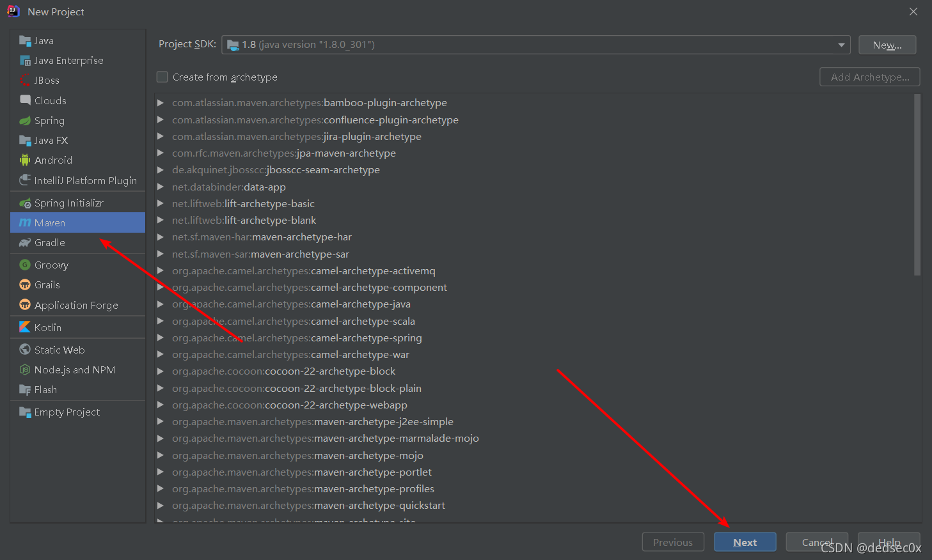The width and height of the screenshot is (932, 560).
Task: Select the Flash folder icon
Action: coord(25,390)
